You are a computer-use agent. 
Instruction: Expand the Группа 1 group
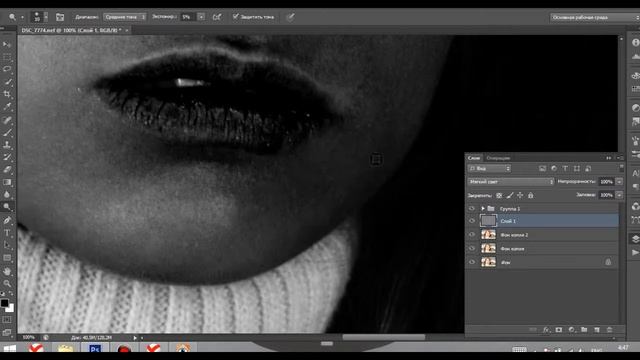(483, 209)
